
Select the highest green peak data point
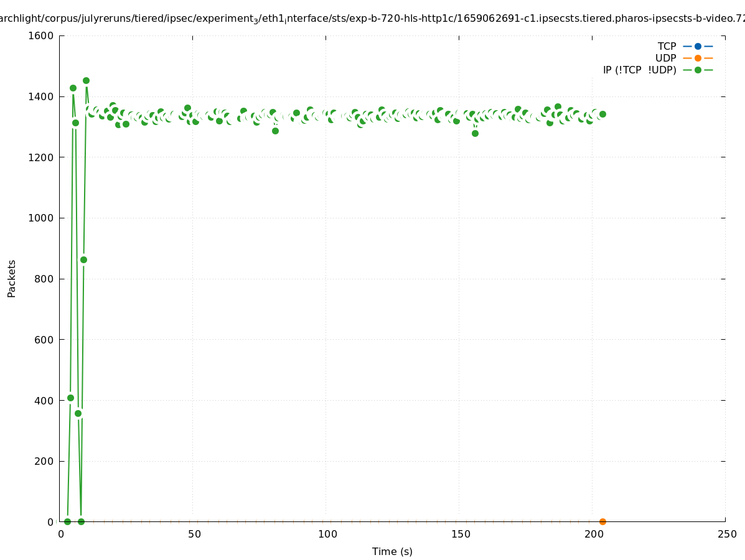86,80
